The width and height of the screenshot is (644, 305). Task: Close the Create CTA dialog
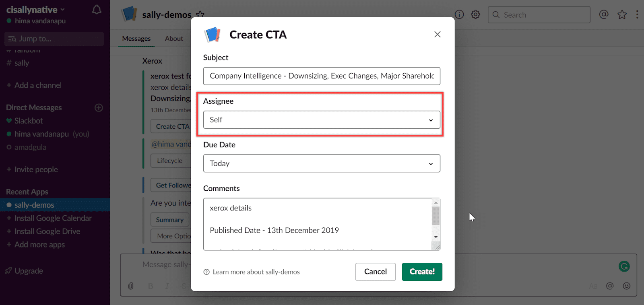click(x=438, y=35)
